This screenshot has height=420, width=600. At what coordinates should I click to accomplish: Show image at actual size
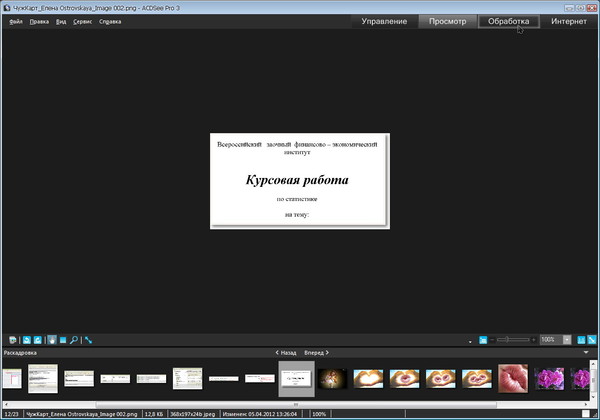581,340
